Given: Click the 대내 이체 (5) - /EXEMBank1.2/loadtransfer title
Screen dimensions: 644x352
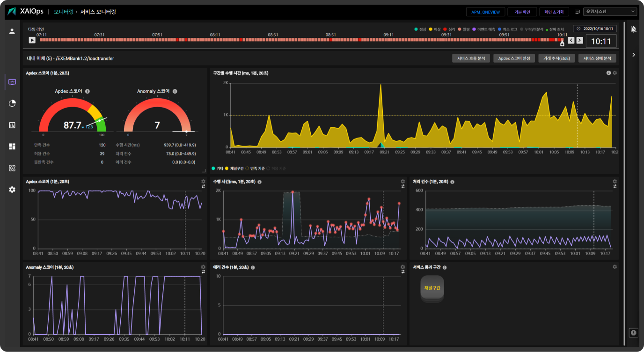Looking at the screenshot, I should (x=71, y=59).
